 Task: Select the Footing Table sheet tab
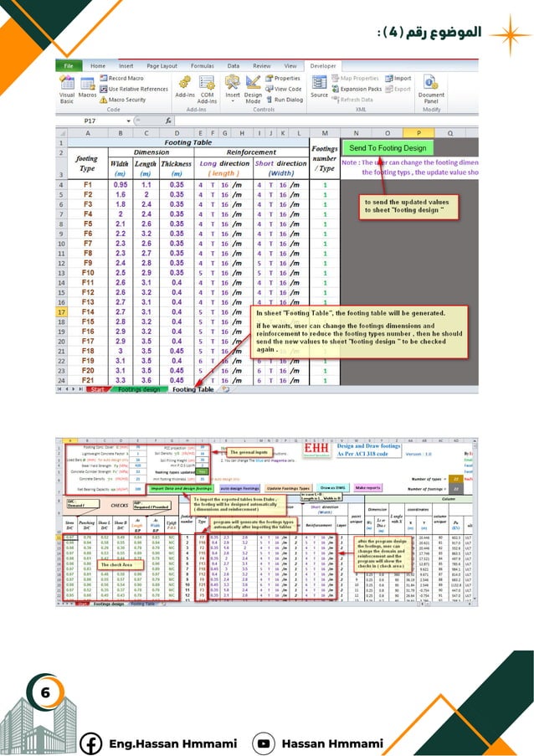(193, 389)
